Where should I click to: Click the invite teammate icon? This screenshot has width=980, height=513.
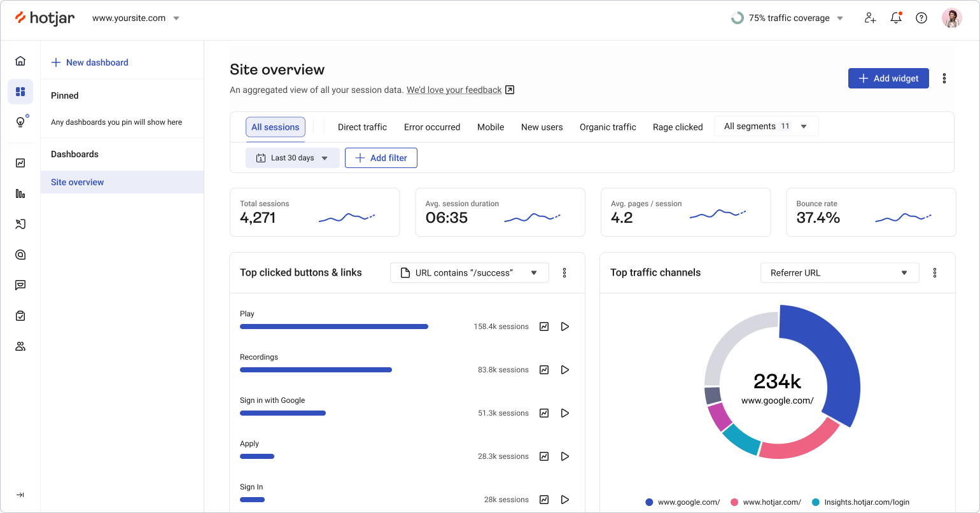coord(870,18)
